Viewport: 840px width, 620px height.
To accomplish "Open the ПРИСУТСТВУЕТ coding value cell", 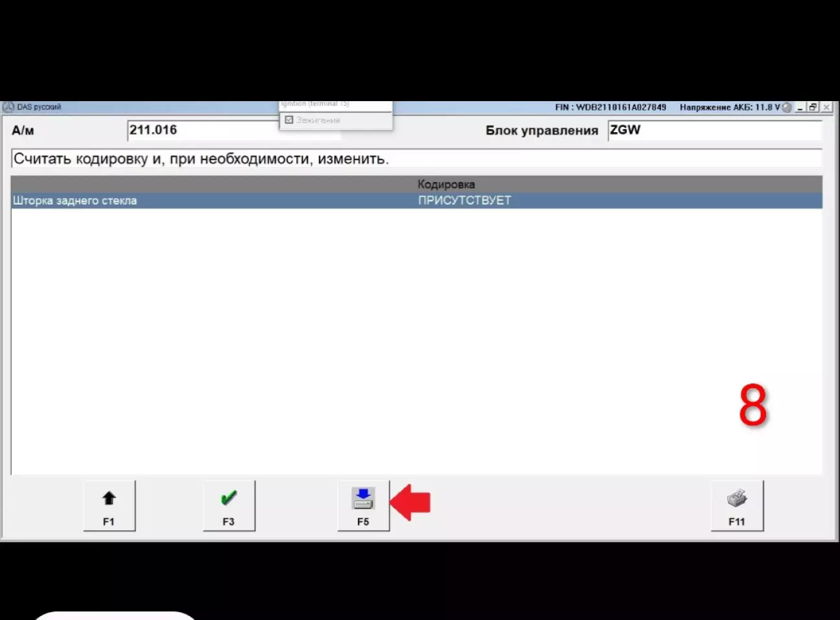I will (464, 201).
